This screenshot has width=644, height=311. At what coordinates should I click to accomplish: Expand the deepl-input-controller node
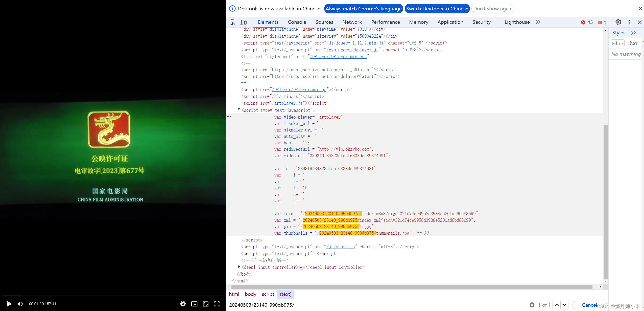click(239, 266)
